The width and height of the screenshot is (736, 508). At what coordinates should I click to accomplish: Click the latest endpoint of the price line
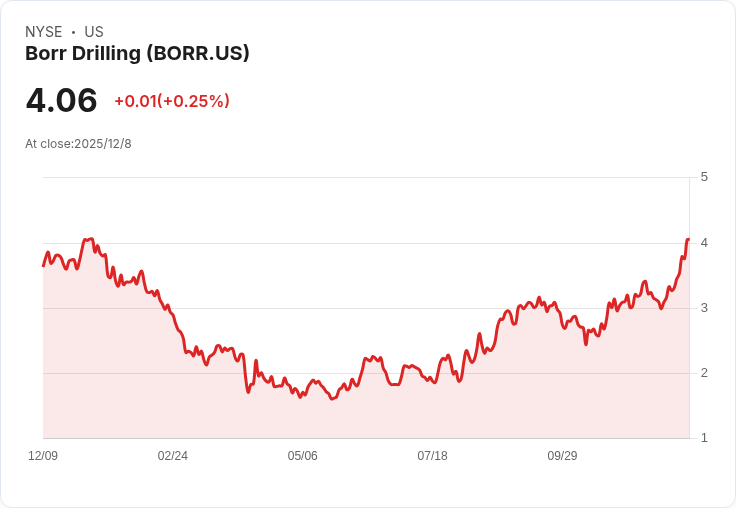(688, 240)
